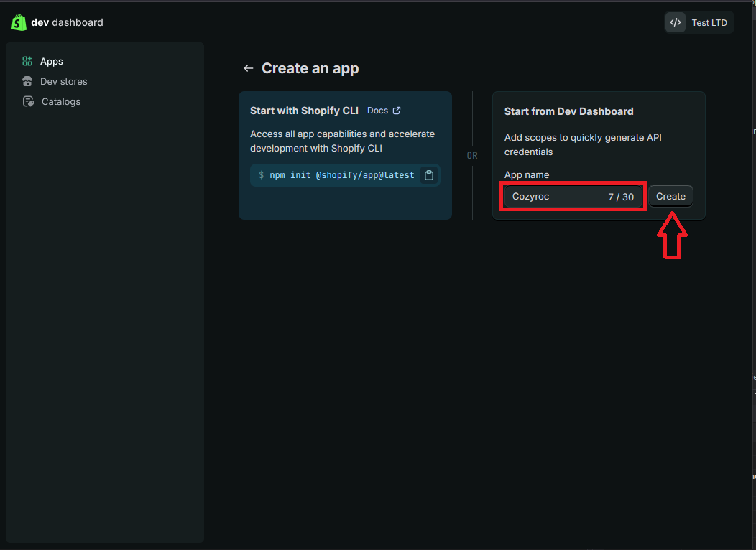Select Apps in the sidebar menu

52,62
